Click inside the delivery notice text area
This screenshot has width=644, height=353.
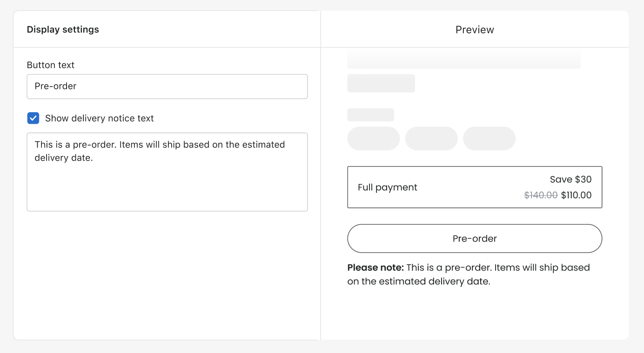[167, 172]
